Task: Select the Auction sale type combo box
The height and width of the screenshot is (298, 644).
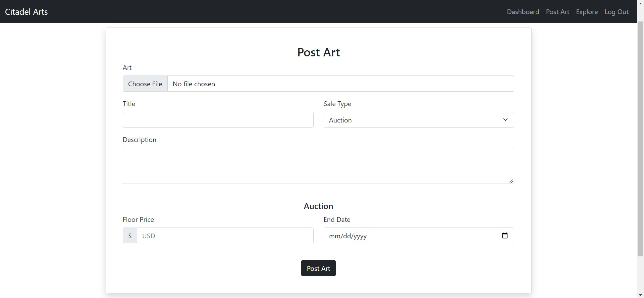Action: click(x=413, y=120)
